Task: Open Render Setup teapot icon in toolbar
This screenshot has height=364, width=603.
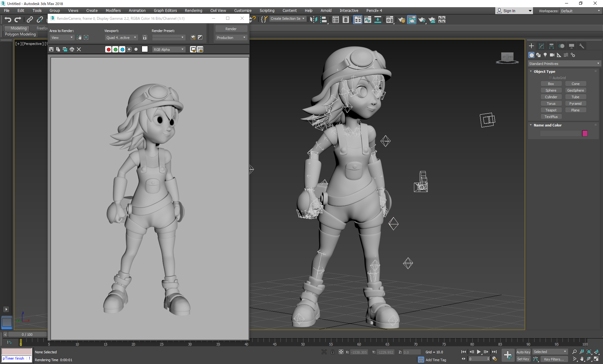Action: tap(401, 20)
